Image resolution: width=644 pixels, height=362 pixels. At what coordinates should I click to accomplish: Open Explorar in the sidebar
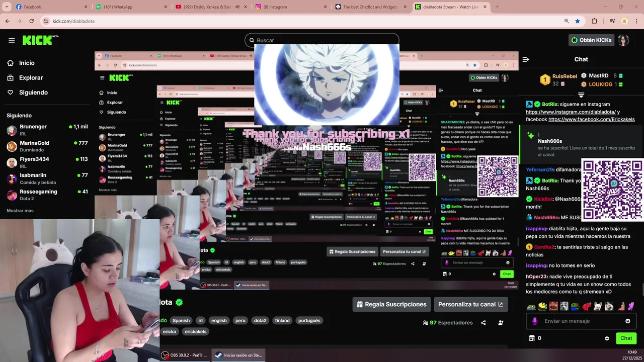pyautogui.click(x=31, y=78)
